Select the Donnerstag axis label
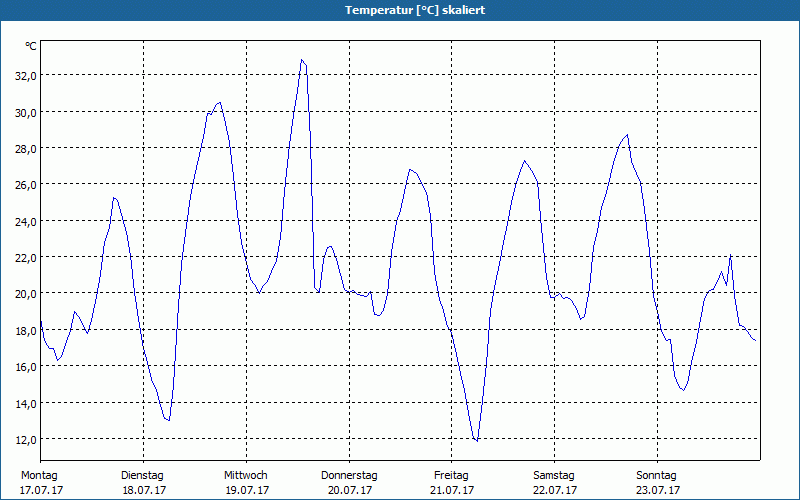The width and height of the screenshot is (800, 500). pyautogui.click(x=349, y=475)
